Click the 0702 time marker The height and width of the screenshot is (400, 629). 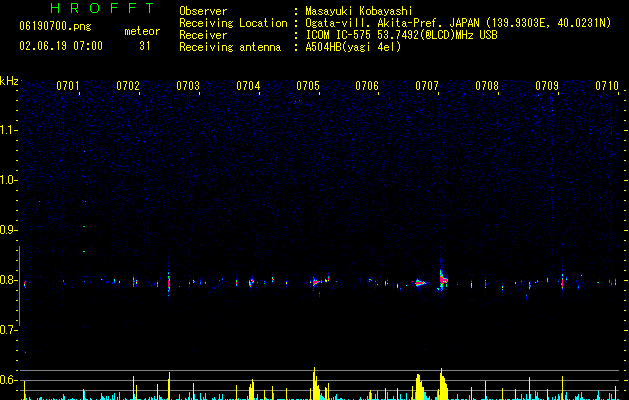[x=128, y=86]
